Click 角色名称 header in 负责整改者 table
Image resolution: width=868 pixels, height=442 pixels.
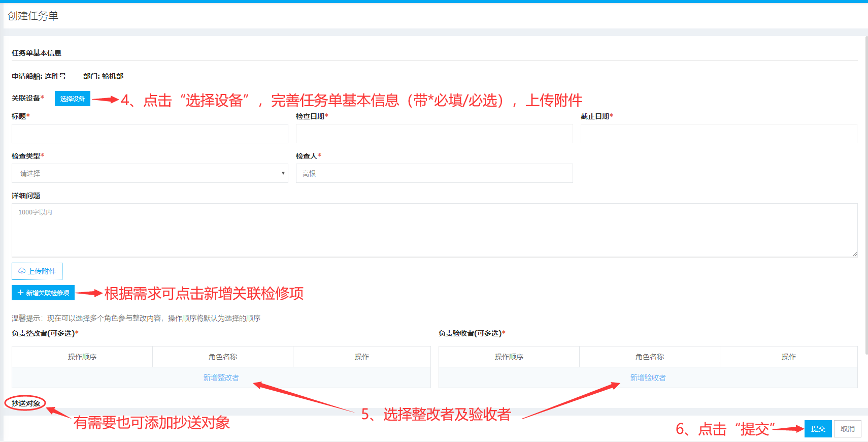[223, 357]
